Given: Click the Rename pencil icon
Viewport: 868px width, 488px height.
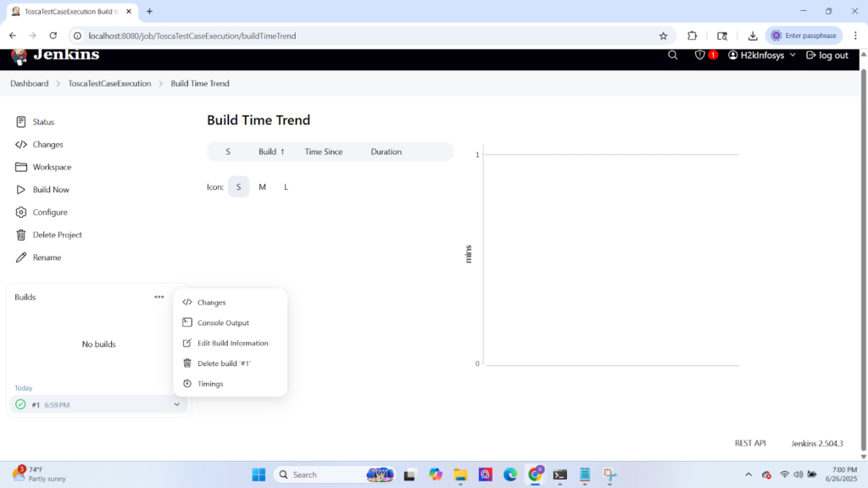Looking at the screenshot, I should [x=20, y=258].
